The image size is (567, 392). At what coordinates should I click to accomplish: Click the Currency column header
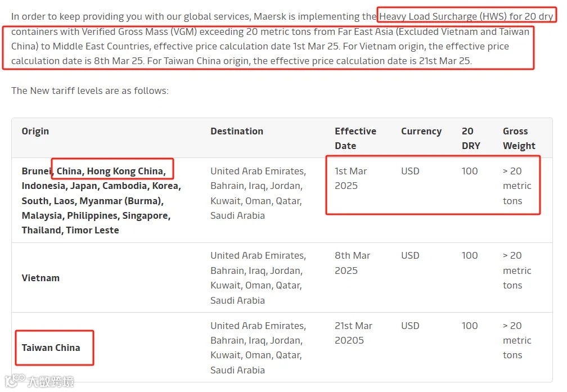click(x=421, y=131)
